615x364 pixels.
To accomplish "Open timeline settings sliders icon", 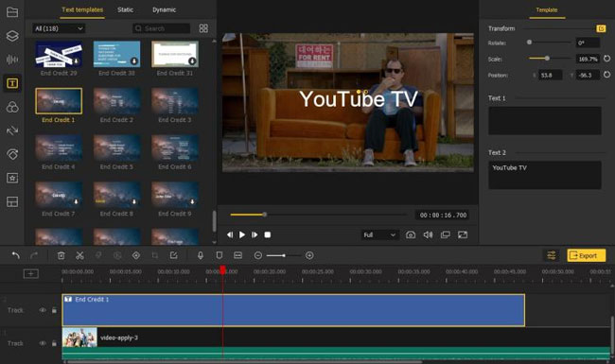I will tap(551, 255).
